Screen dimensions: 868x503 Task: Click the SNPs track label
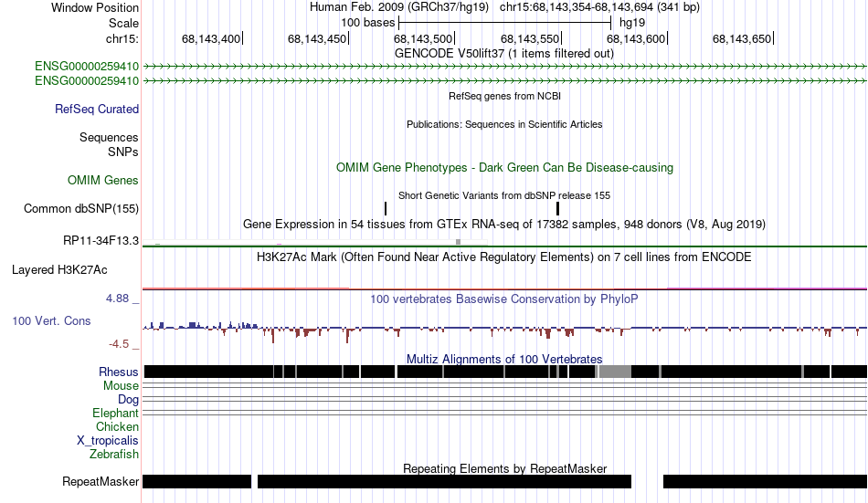pos(123,152)
